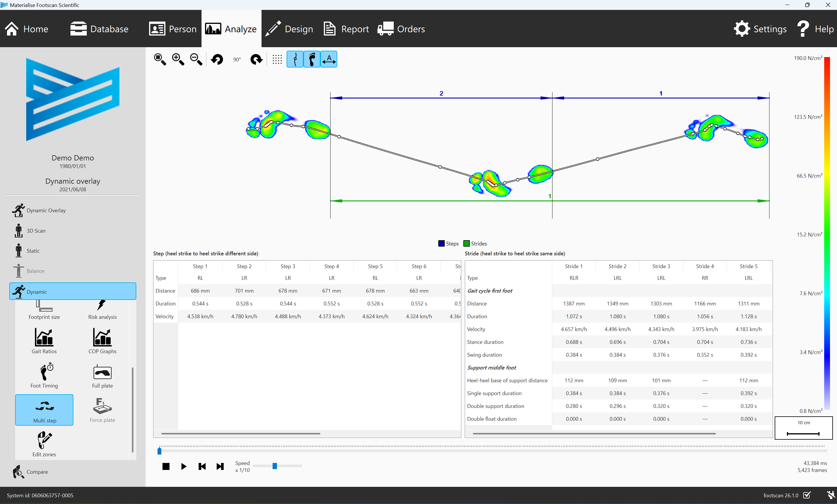Open the Database tab

point(99,29)
